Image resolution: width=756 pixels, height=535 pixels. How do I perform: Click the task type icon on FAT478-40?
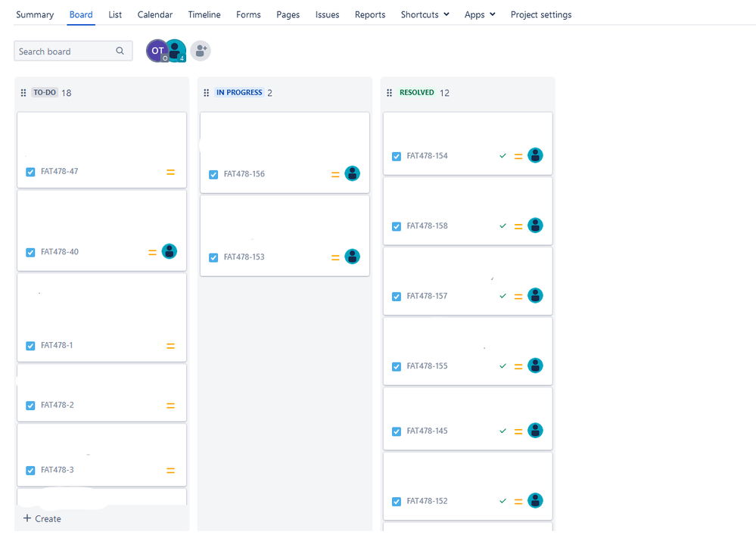click(x=30, y=253)
